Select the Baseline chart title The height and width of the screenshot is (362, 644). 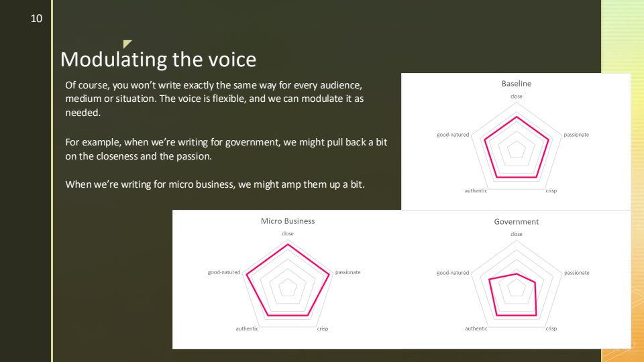(x=516, y=84)
